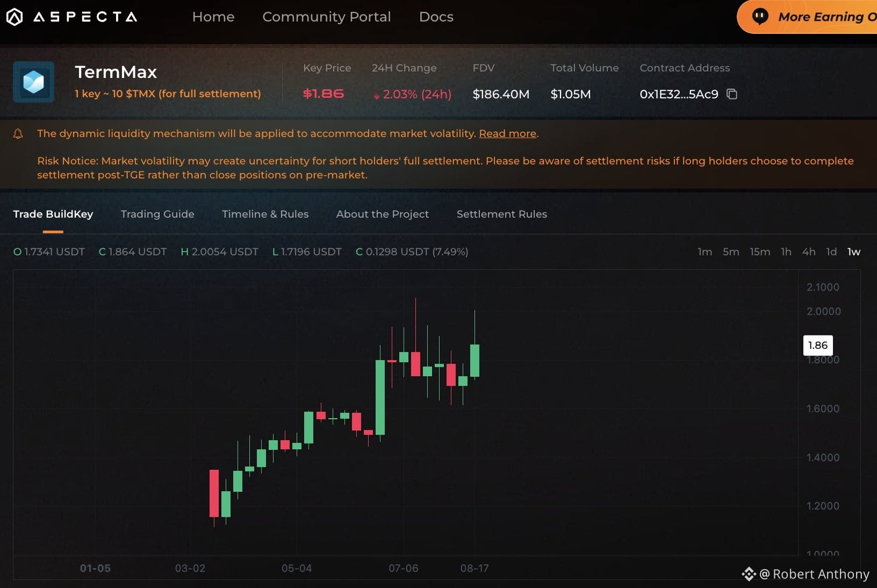The height and width of the screenshot is (588, 877).
Task: Click the 1.2000 price axis label
Action: 823,506
